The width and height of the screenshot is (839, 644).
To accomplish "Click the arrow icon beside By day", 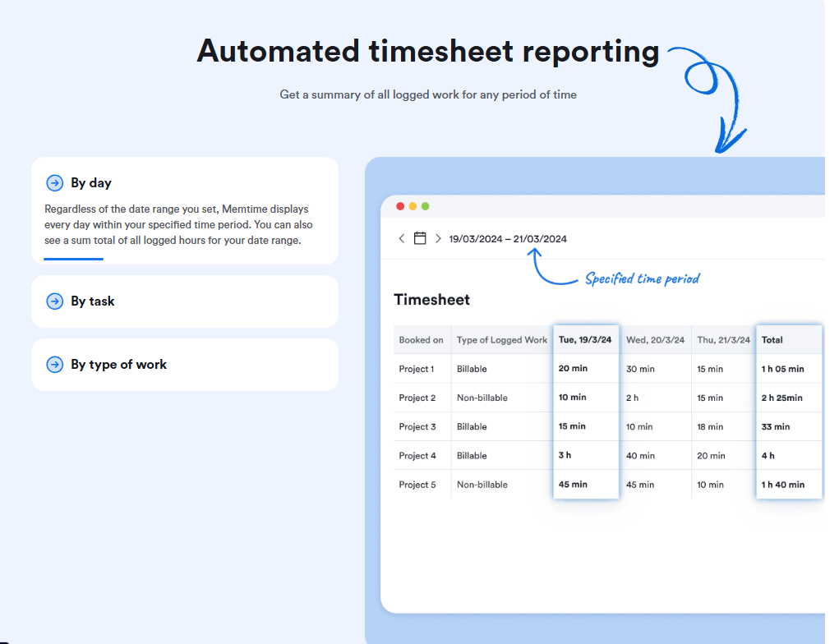I will pyautogui.click(x=55, y=183).
